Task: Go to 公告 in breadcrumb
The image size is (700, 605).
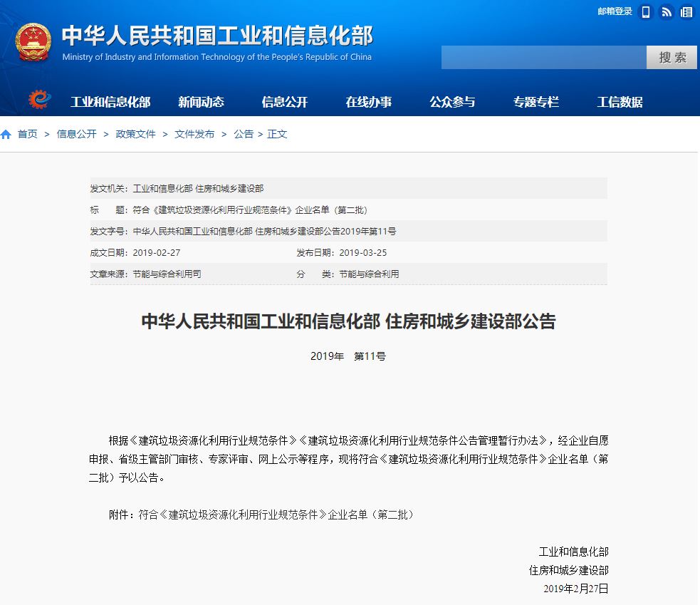Action: click(x=244, y=134)
